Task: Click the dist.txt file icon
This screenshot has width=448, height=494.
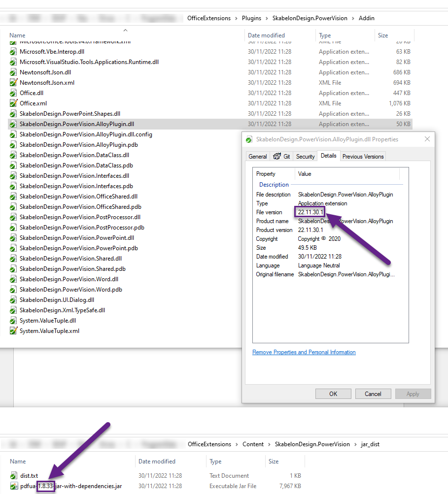Action: 14,476
